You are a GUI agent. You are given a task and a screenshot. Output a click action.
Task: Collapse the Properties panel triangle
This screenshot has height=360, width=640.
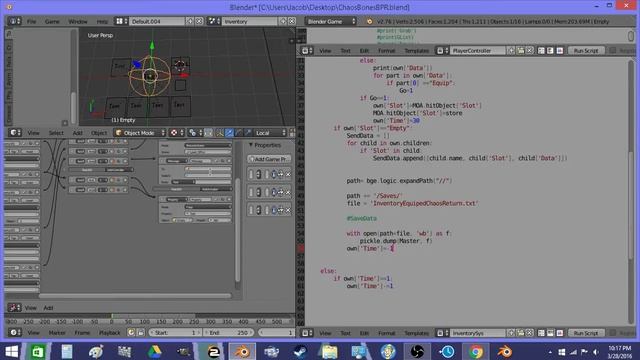click(251, 145)
